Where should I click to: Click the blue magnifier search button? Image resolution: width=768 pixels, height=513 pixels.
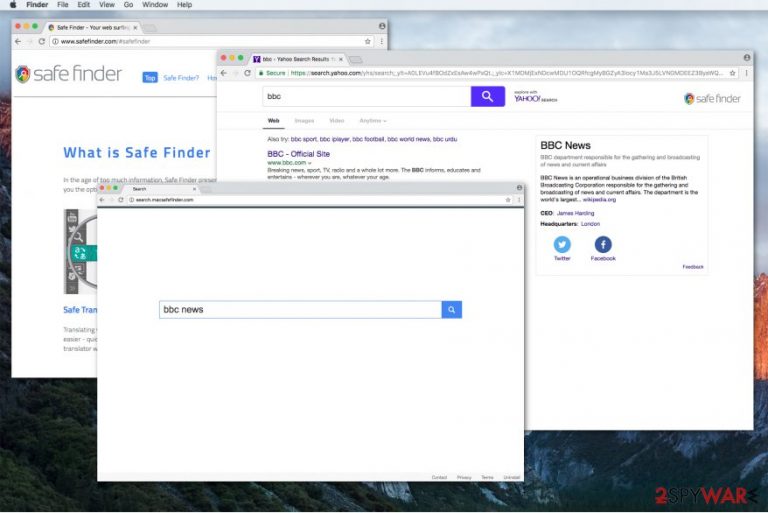tap(452, 310)
